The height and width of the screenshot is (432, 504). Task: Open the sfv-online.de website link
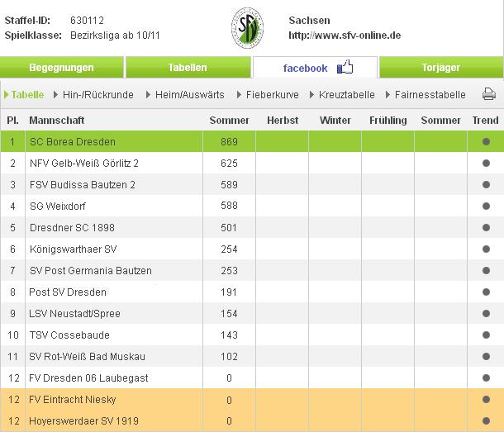click(x=345, y=36)
